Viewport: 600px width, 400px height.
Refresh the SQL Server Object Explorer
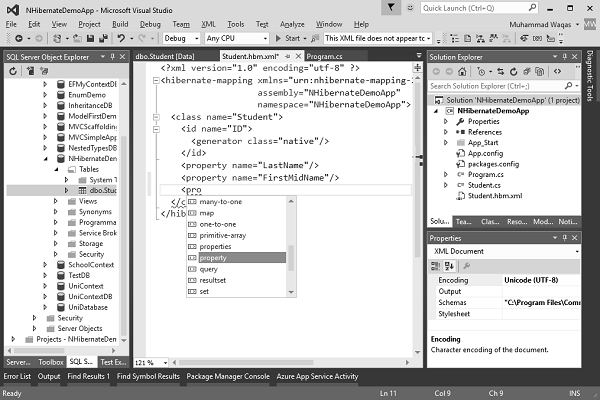13,71
